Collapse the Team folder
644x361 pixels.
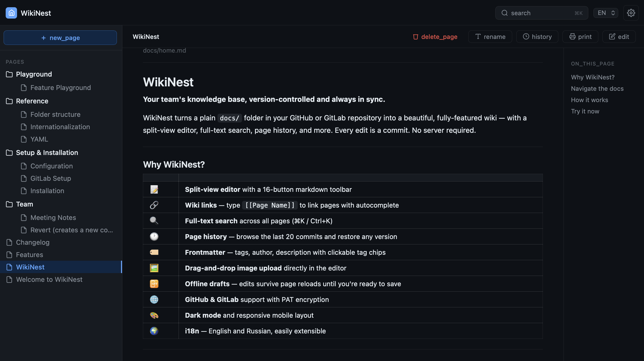point(61,204)
